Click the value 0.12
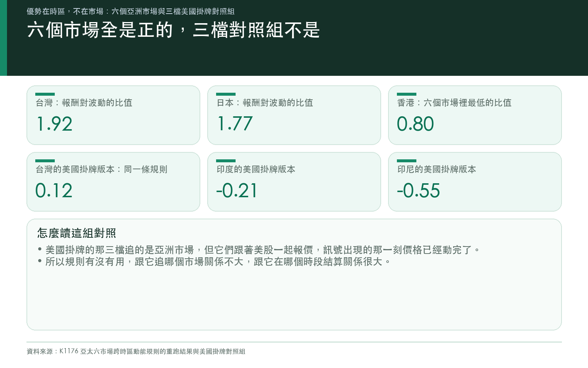The width and height of the screenshot is (588, 368). click(54, 191)
